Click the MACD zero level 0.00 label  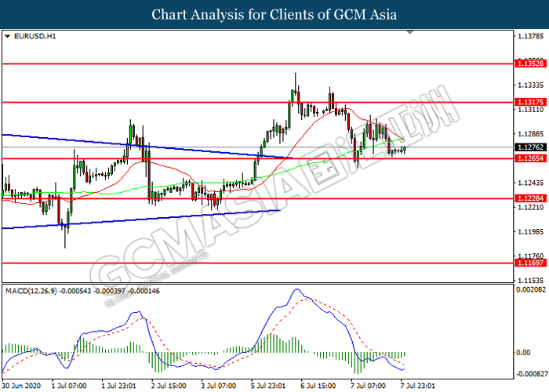tap(523, 353)
